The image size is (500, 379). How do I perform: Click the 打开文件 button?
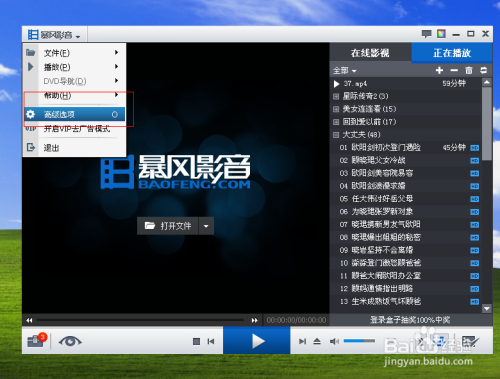pyautogui.click(x=168, y=226)
